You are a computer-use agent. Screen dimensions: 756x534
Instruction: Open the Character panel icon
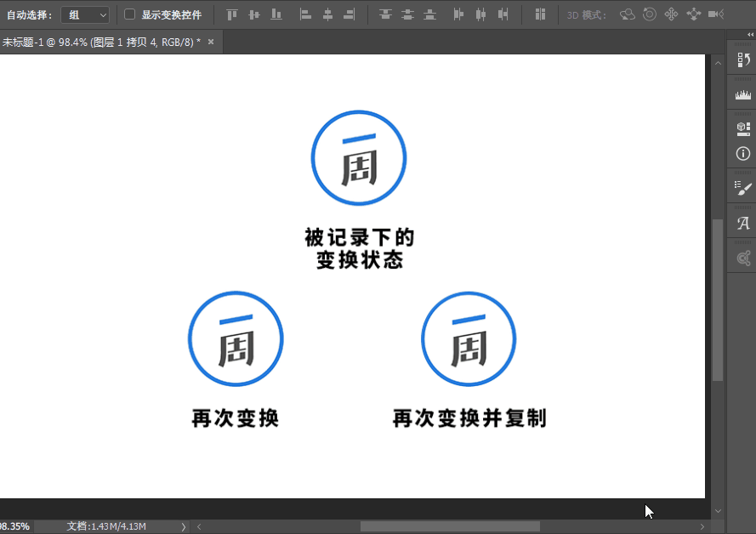742,223
